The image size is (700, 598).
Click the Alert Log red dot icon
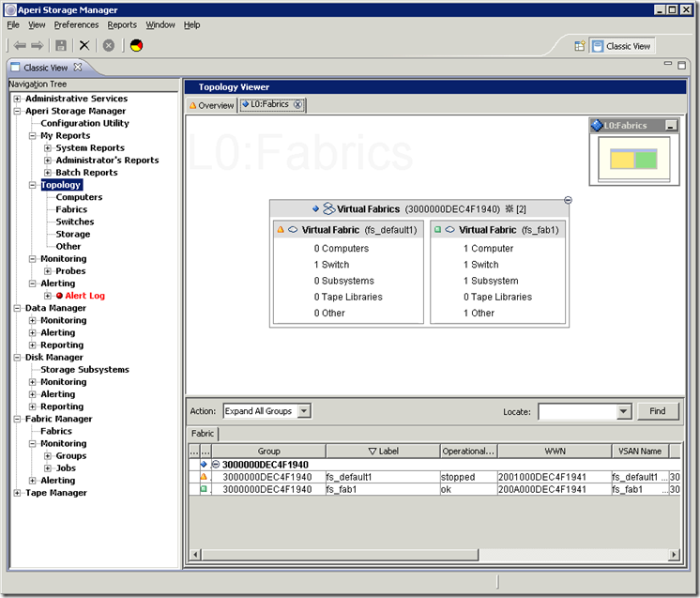point(59,296)
